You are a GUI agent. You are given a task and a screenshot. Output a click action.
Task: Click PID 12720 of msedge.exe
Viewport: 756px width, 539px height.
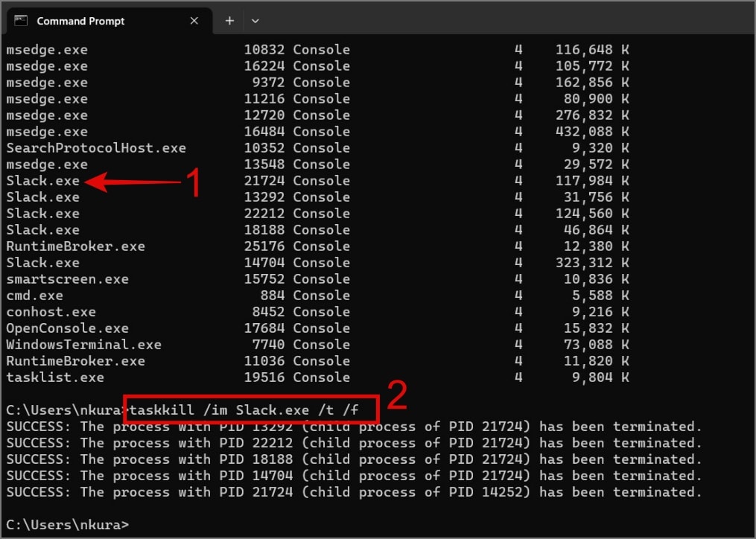(x=264, y=115)
